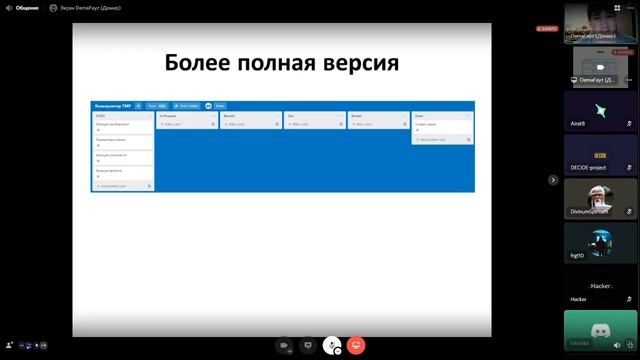Select the green Discord-logo participant tile
The width and height of the screenshot is (640, 360).
(x=600, y=331)
